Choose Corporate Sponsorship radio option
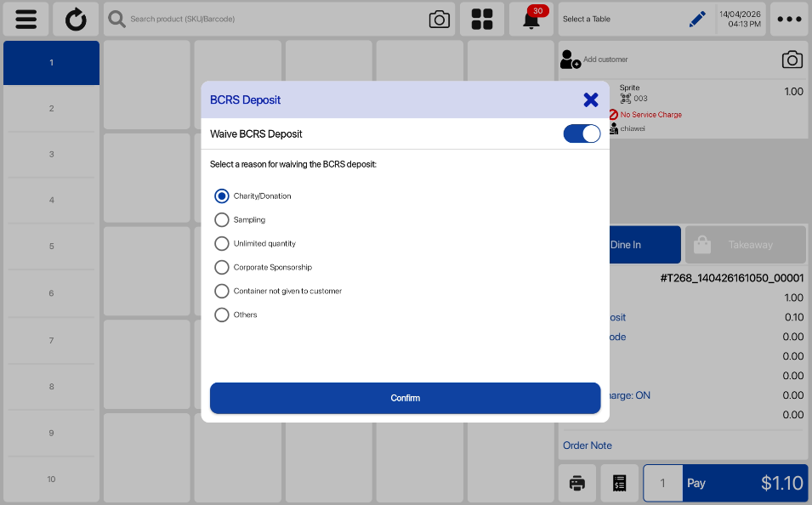Viewport: 812px width, 505px height. [x=222, y=268]
